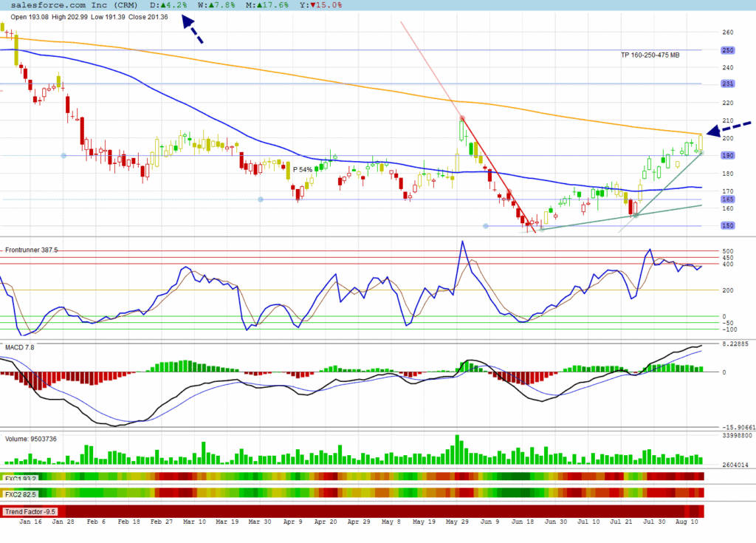Click the 'Jan 16' date label
Image resolution: width=756 pixels, height=543 pixels.
30,522
